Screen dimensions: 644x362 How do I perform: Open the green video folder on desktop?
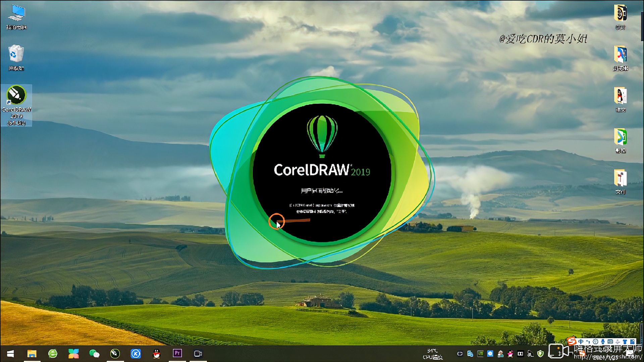click(x=620, y=141)
